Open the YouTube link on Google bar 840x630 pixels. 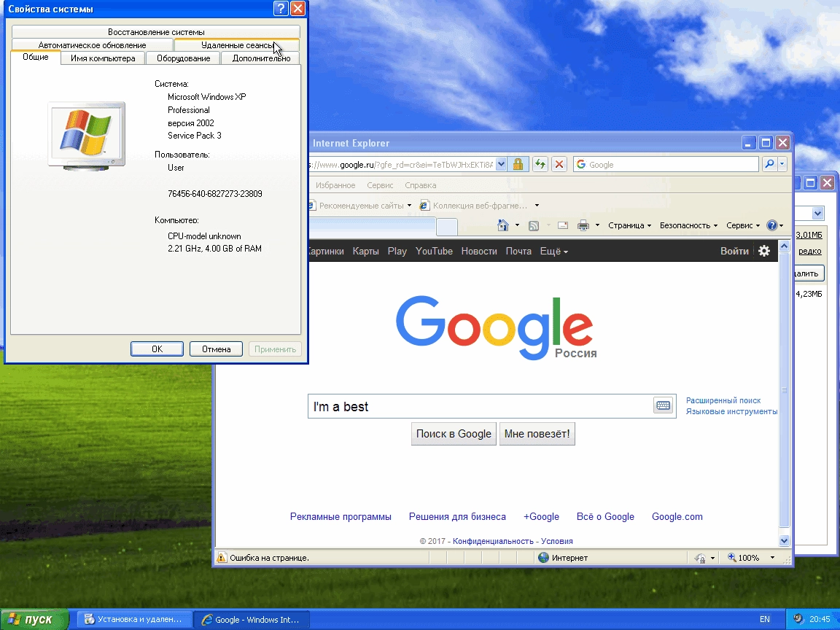(x=434, y=252)
